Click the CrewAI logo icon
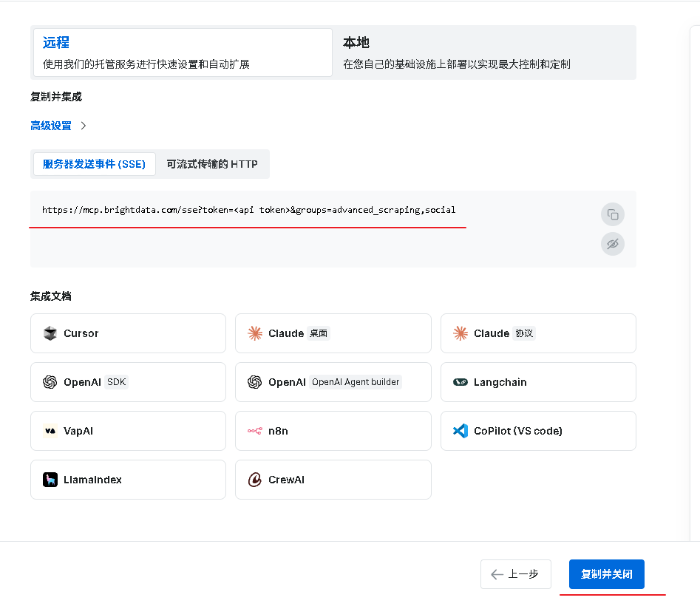The height and width of the screenshot is (606, 700). click(254, 480)
